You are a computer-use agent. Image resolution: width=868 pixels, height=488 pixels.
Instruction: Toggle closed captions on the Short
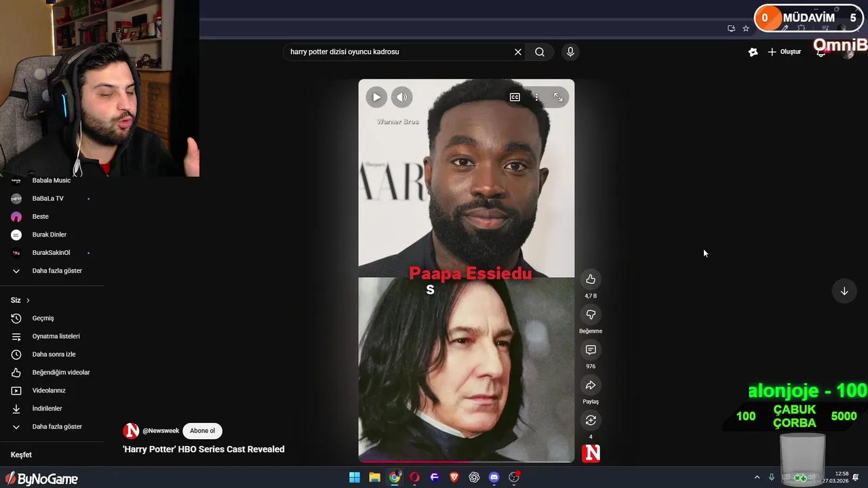515,97
